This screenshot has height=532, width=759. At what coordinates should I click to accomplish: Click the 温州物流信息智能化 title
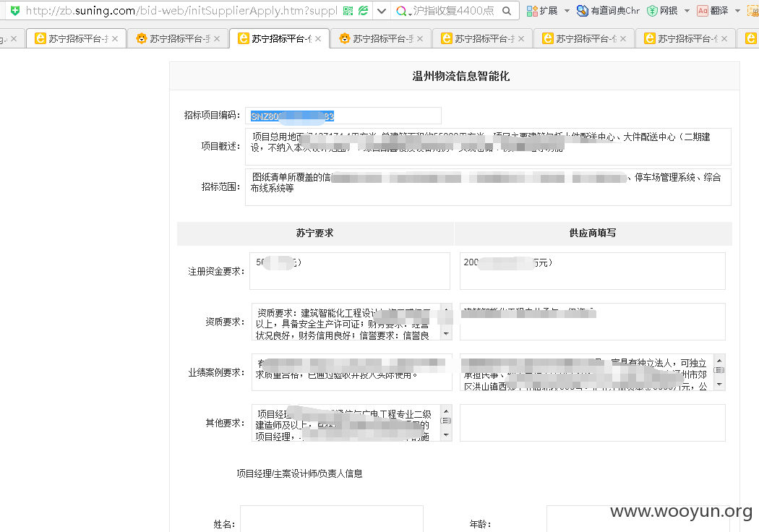click(x=461, y=76)
